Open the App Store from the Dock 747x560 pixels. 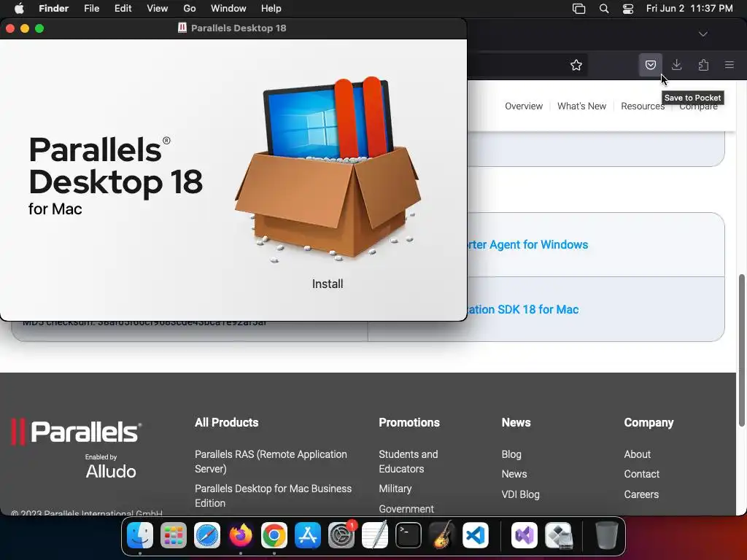point(308,535)
